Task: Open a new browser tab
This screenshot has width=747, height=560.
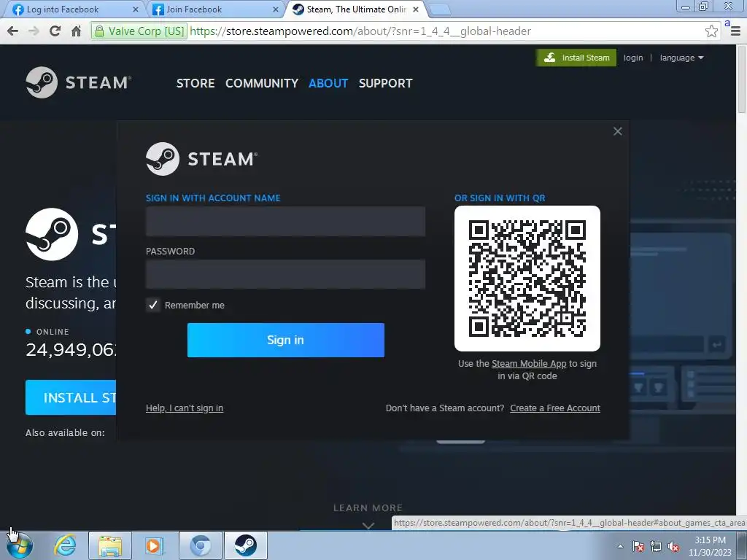Action: [439, 9]
